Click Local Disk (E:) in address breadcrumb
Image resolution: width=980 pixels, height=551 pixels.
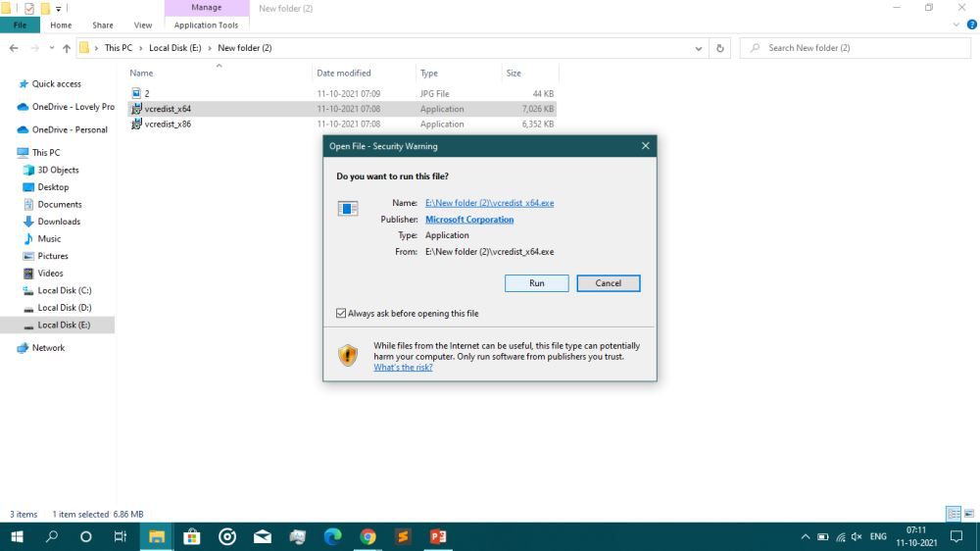(x=175, y=48)
